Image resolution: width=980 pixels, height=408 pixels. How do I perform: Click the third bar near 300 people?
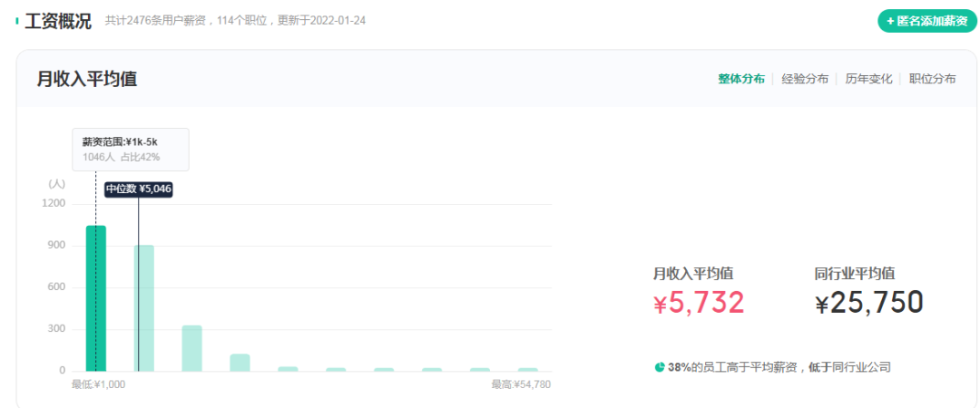tap(191, 348)
